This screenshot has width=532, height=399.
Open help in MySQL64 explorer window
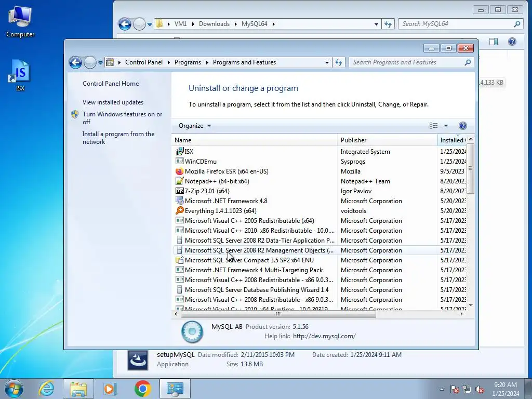tap(512, 42)
